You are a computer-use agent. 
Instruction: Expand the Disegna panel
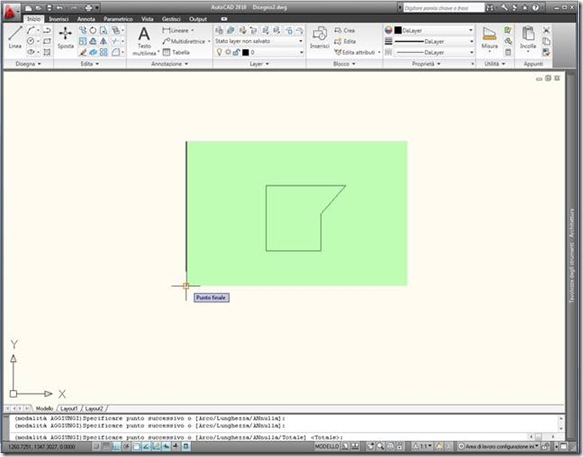28,64
